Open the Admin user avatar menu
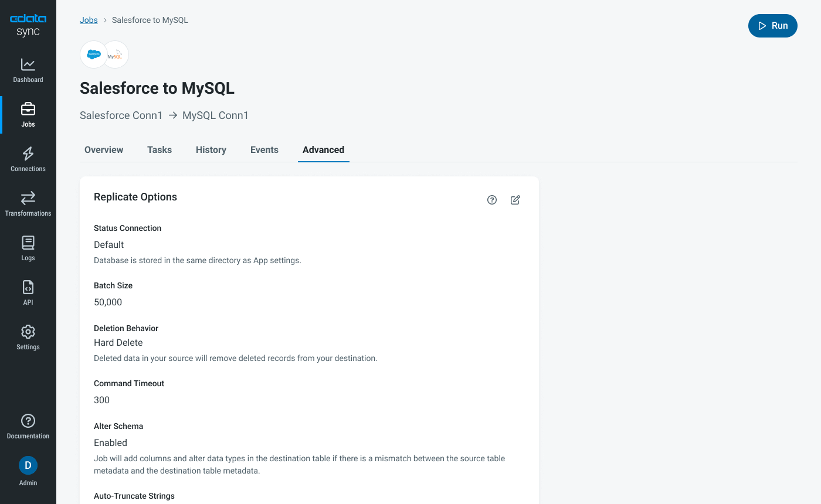This screenshot has width=821, height=504. point(28,465)
